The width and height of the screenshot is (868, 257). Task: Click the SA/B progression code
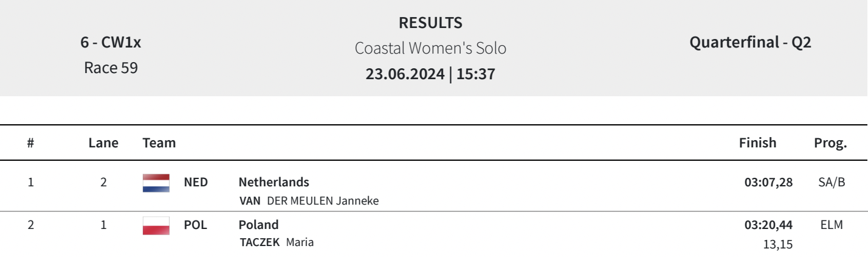coord(829,182)
